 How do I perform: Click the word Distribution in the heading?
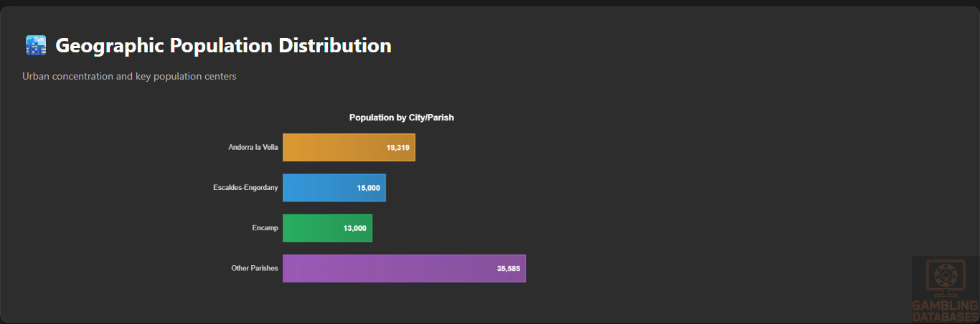tap(335, 46)
